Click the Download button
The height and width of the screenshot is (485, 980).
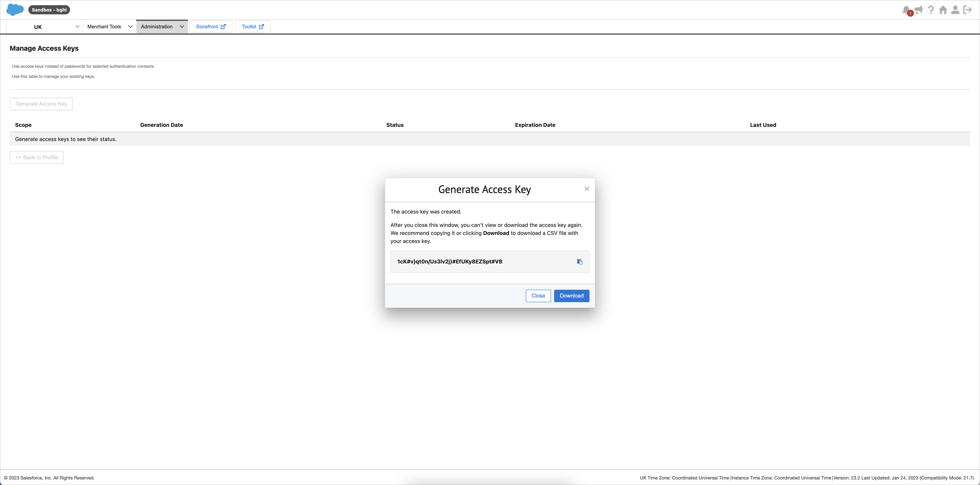pyautogui.click(x=572, y=296)
